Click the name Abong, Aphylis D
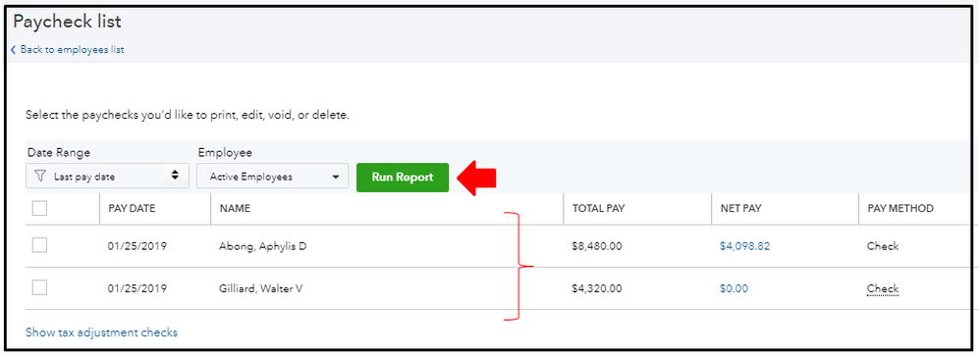Screen dimensions: 980x359 point(262,246)
